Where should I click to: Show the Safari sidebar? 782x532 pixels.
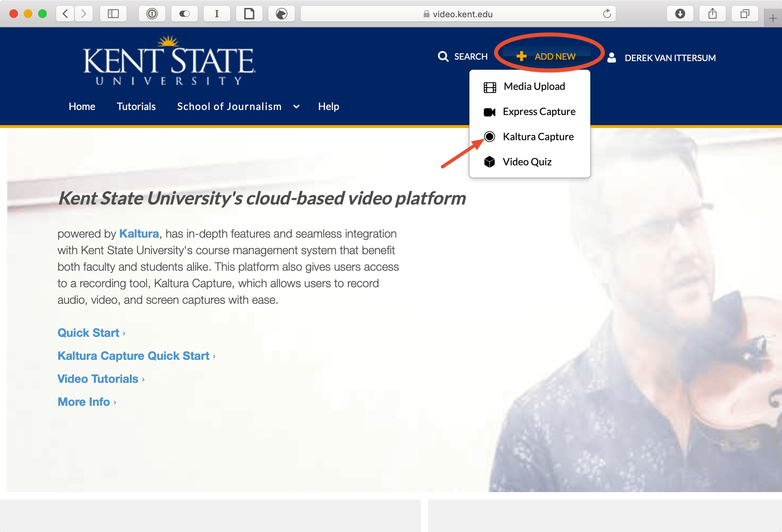[x=113, y=14]
